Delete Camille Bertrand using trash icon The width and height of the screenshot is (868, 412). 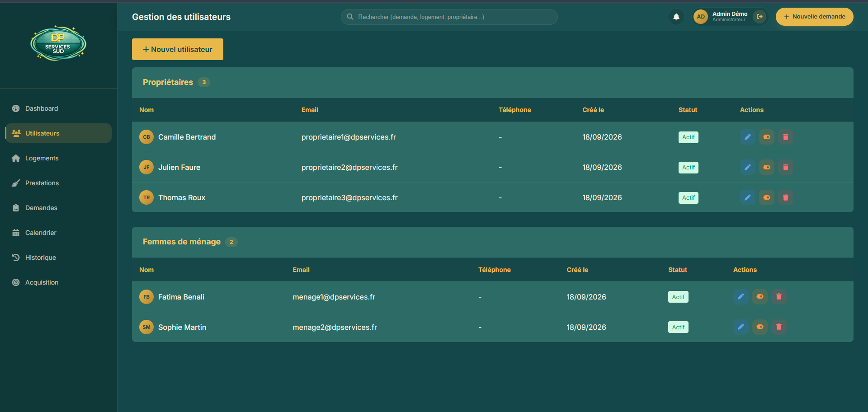pyautogui.click(x=786, y=137)
